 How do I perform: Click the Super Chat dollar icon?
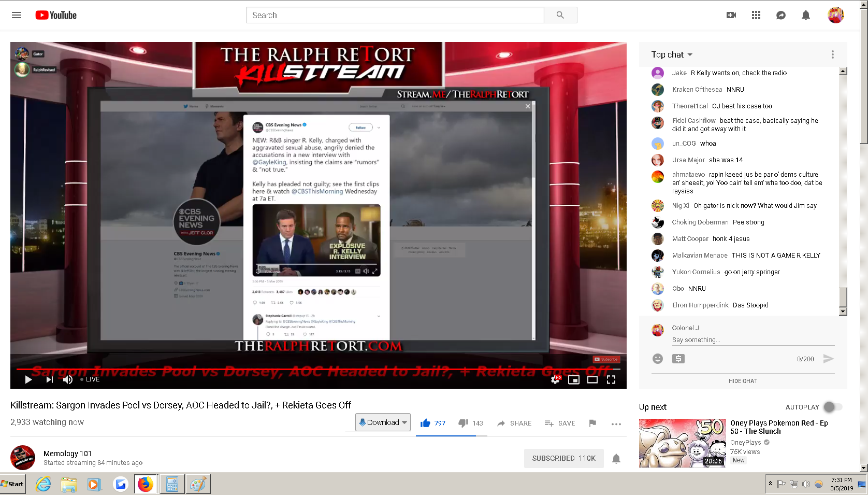(678, 359)
